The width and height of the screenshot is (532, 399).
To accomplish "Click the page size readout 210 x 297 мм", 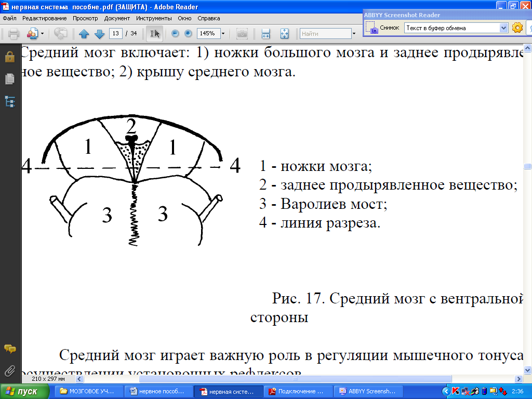I will click(48, 379).
